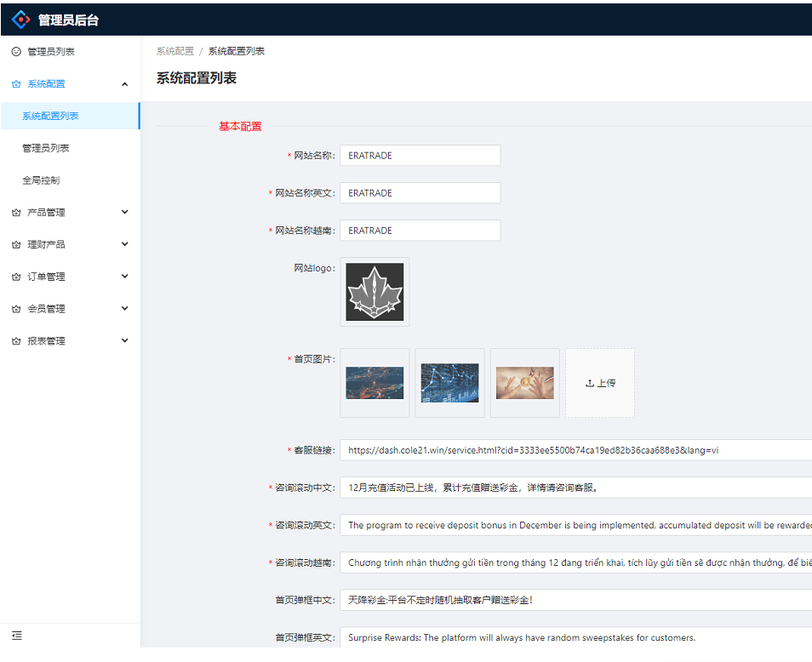Viewport: 812px width, 662px height.
Task: Select the 系统配置列表 sidebar item
Action: tap(51, 117)
